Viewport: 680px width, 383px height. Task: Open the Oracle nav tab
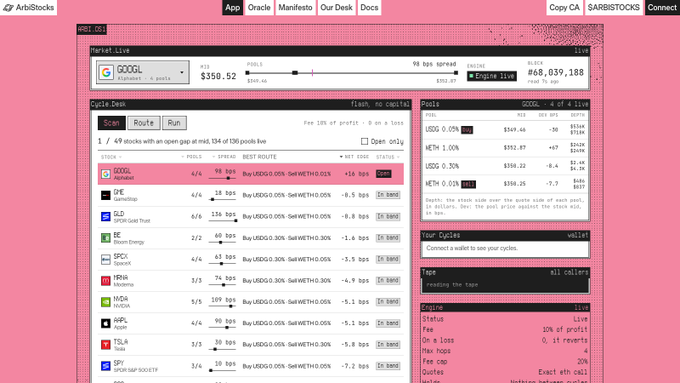pyautogui.click(x=259, y=7)
